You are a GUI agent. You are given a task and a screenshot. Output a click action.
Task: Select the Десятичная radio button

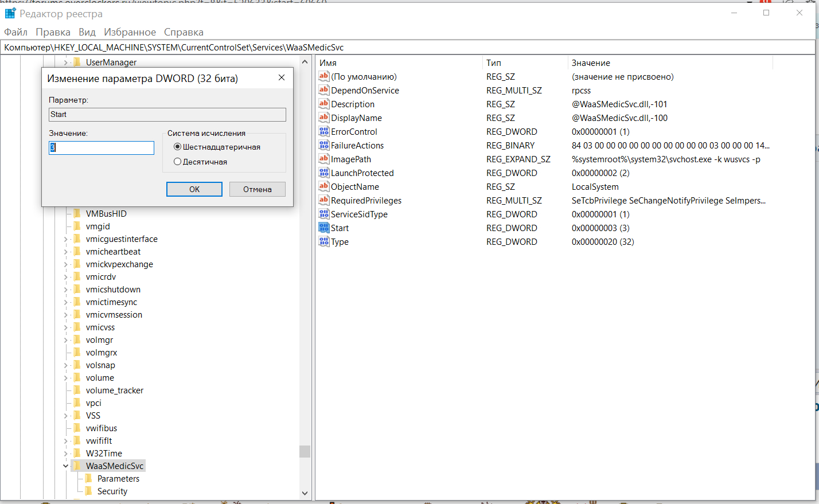pos(178,162)
